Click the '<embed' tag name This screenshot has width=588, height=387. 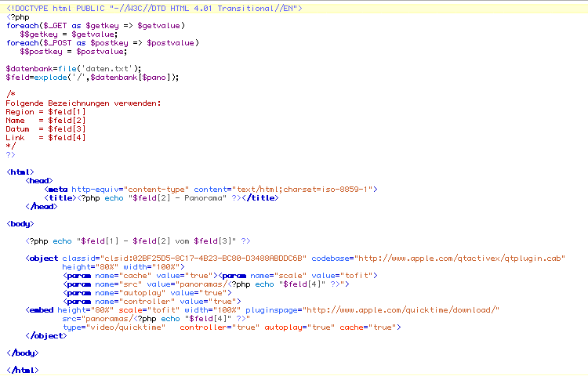(39, 309)
